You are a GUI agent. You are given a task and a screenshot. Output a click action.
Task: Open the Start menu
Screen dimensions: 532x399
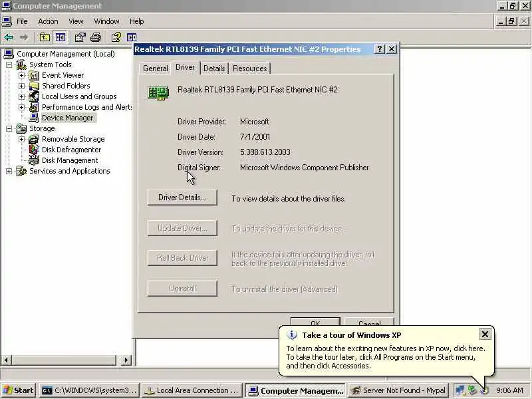pos(19,390)
